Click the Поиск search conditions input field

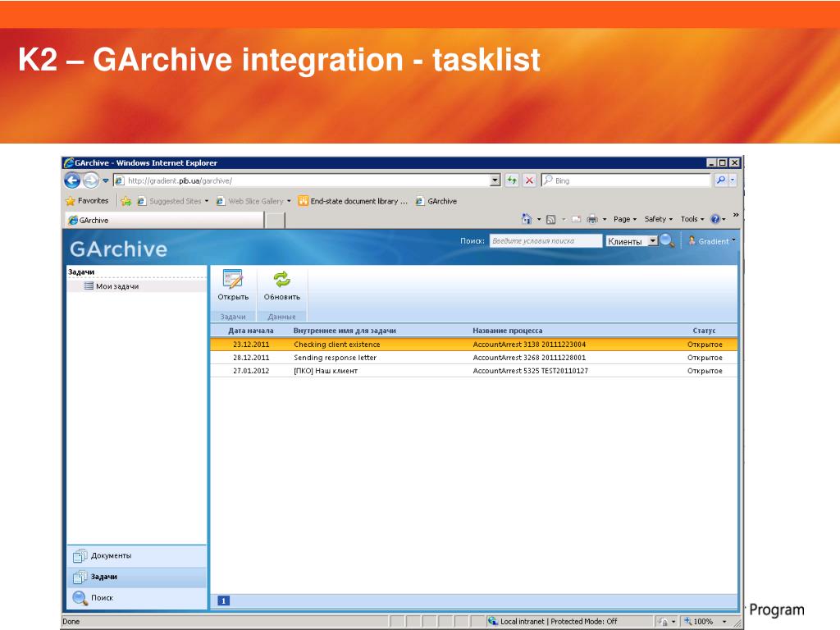546,241
